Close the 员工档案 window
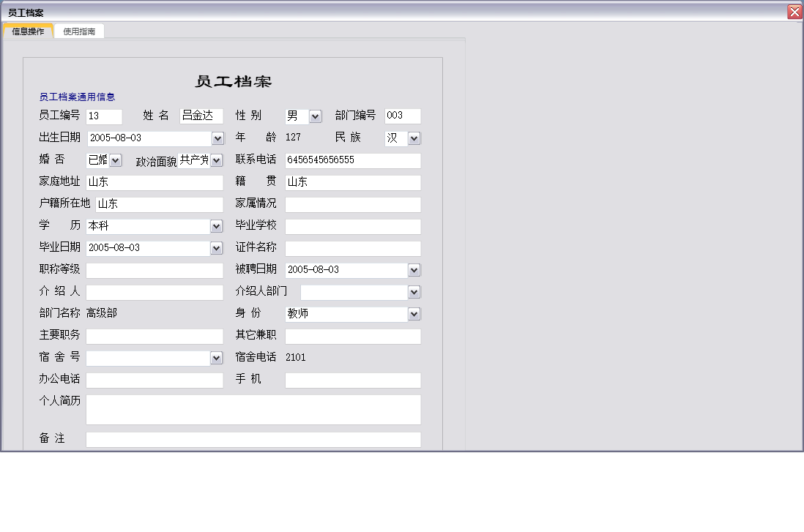804x532 pixels. coord(793,11)
